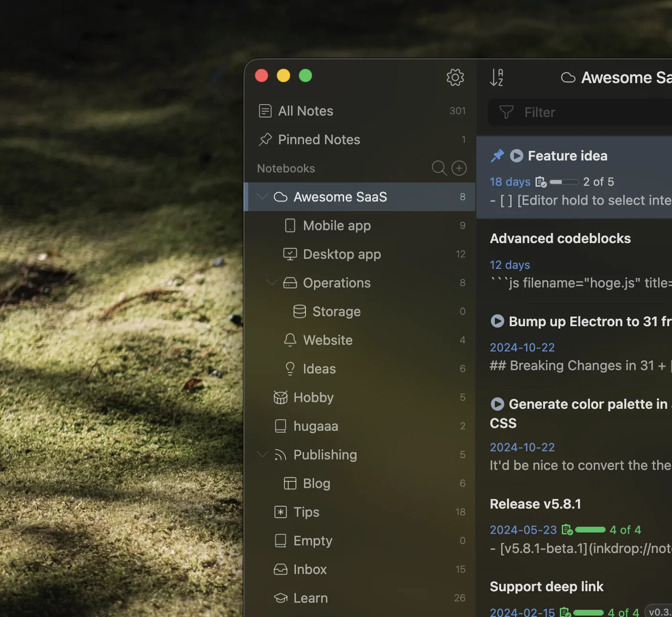672x617 pixels.
Task: Select the Blog notebook
Action: click(x=360, y=483)
